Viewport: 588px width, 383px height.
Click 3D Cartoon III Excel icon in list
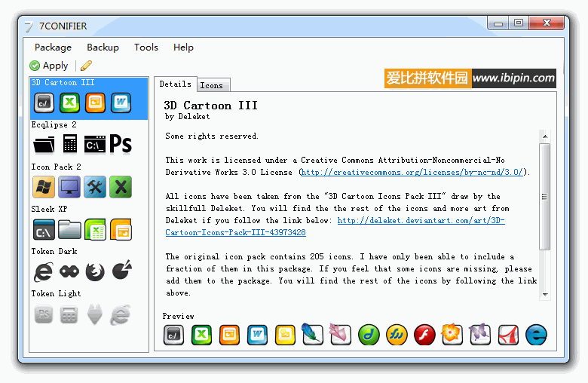click(70, 103)
